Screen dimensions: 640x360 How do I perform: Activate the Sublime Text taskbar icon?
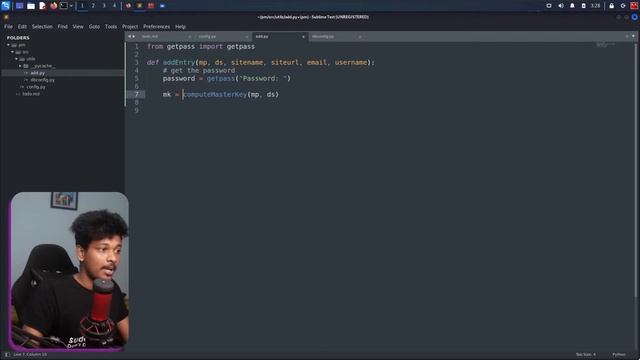click(140, 6)
